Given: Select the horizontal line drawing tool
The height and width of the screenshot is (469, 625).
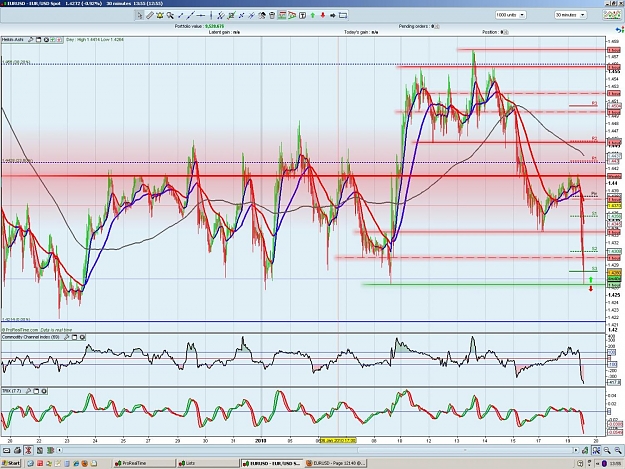Looking at the screenshot, I should [201, 16].
